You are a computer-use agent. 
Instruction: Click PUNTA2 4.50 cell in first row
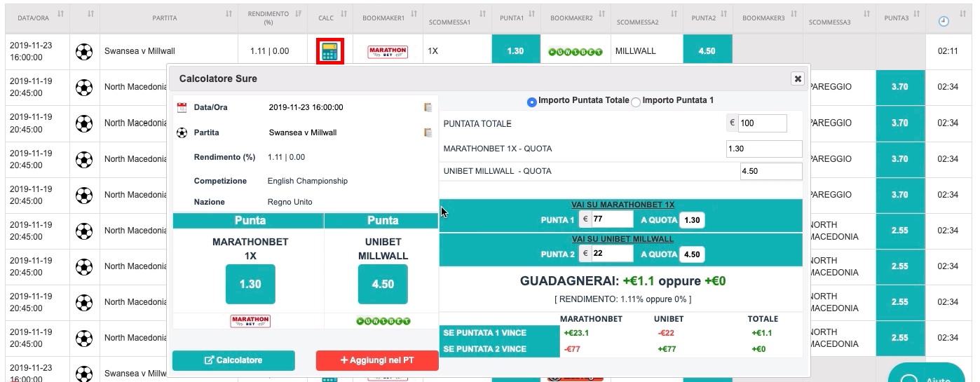tap(707, 51)
